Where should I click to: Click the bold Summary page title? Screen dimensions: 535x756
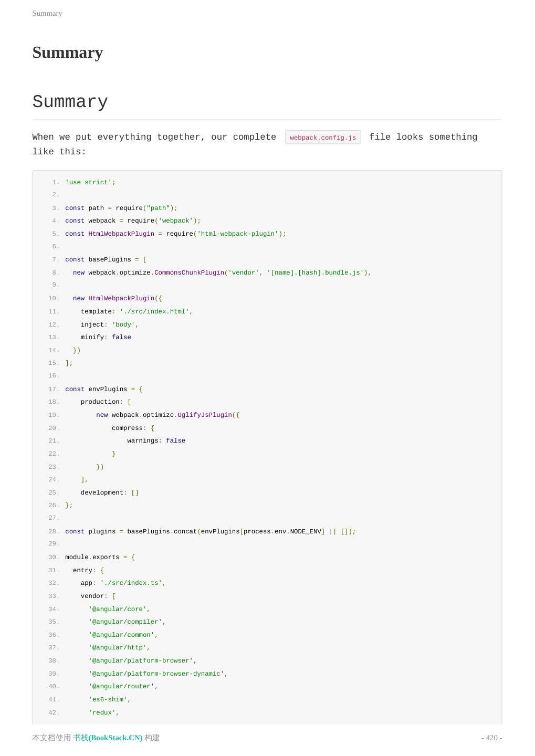pyautogui.click(x=68, y=52)
